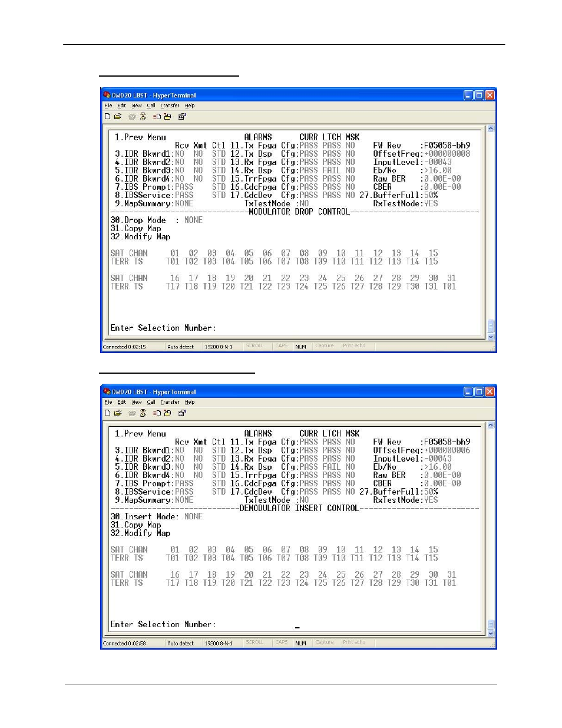Click '1.Prev Menu' in Demodulator Insert window
Viewport: 562px width, 728px height.
click(140, 433)
